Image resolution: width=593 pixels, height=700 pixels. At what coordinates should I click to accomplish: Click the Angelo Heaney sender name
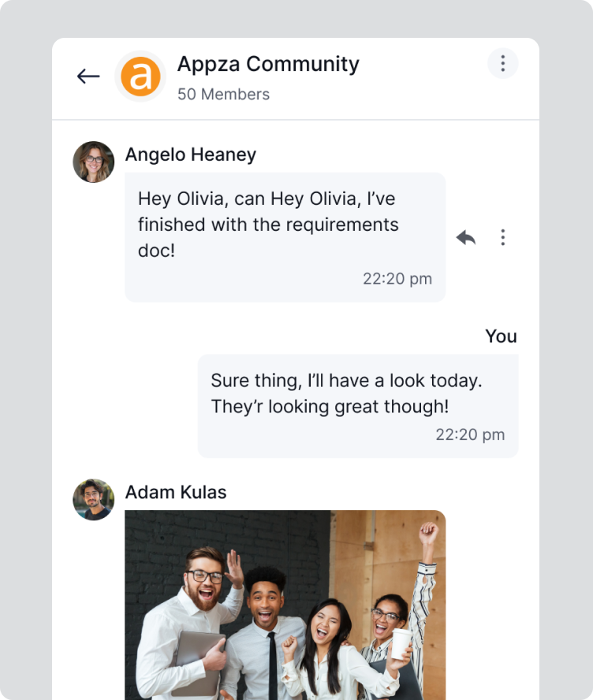pos(191,155)
